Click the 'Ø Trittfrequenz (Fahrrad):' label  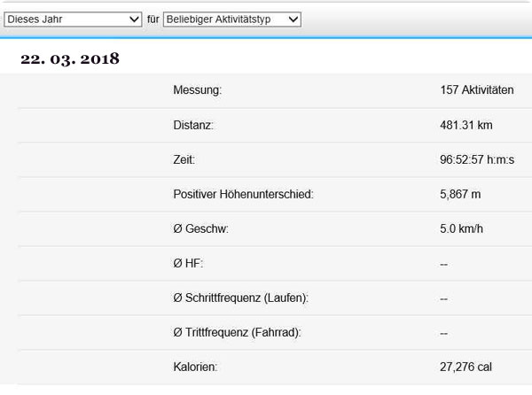(237, 333)
